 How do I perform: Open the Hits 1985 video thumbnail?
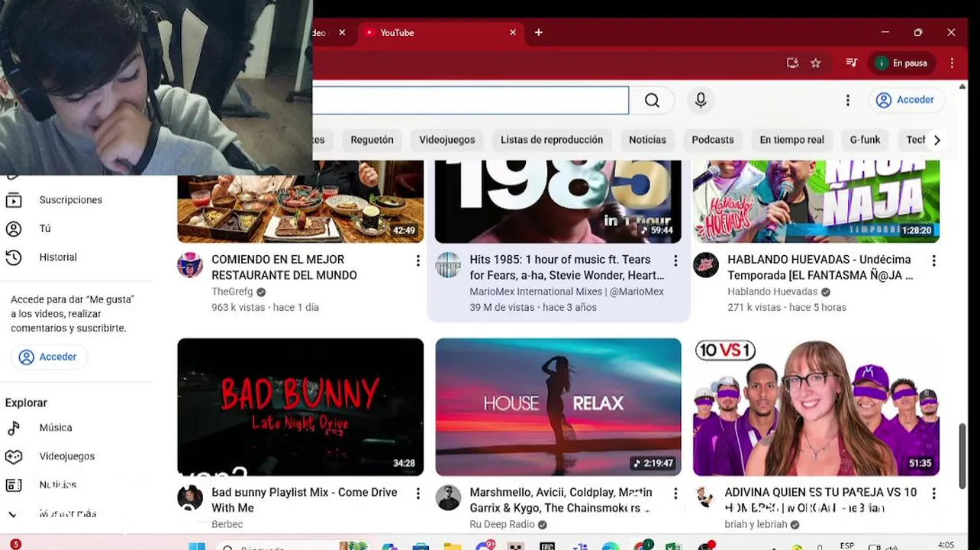(558, 202)
